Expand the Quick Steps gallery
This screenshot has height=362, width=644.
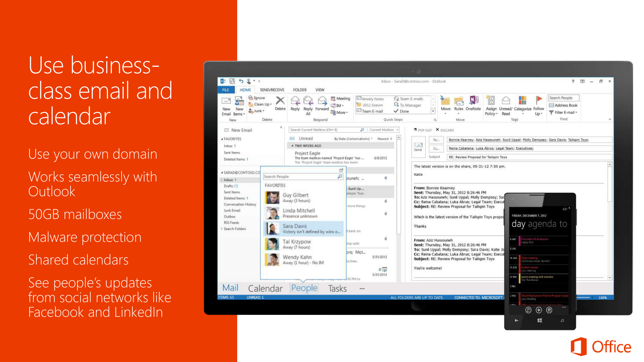coord(433,111)
